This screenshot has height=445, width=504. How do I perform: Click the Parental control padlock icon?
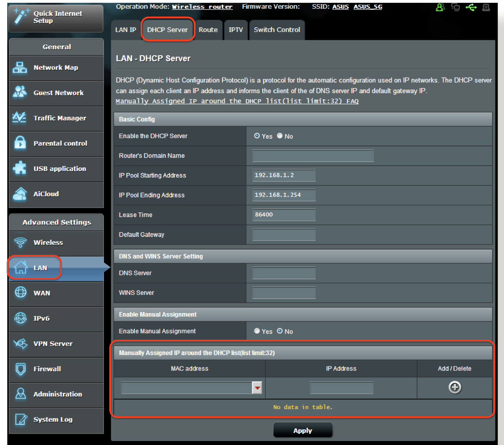click(20, 143)
